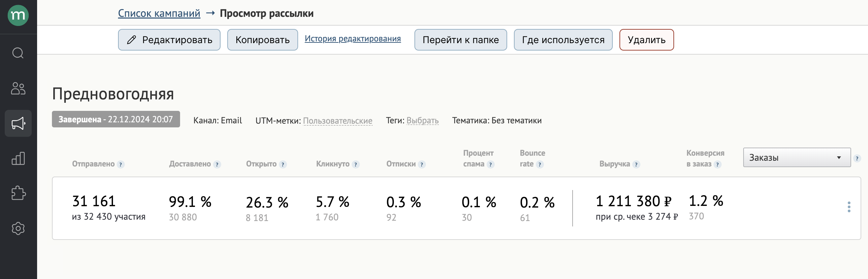Click Перейти к папке button
This screenshot has height=279, width=868.
pyautogui.click(x=461, y=40)
